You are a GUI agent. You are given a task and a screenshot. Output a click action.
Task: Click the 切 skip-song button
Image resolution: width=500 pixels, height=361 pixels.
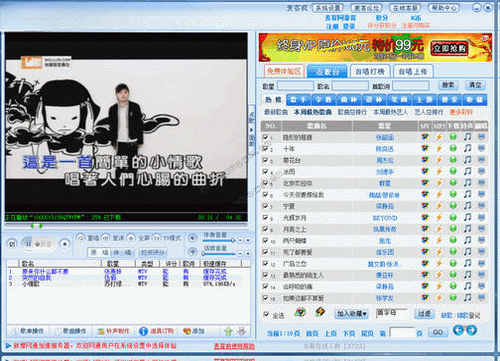click(x=12, y=244)
